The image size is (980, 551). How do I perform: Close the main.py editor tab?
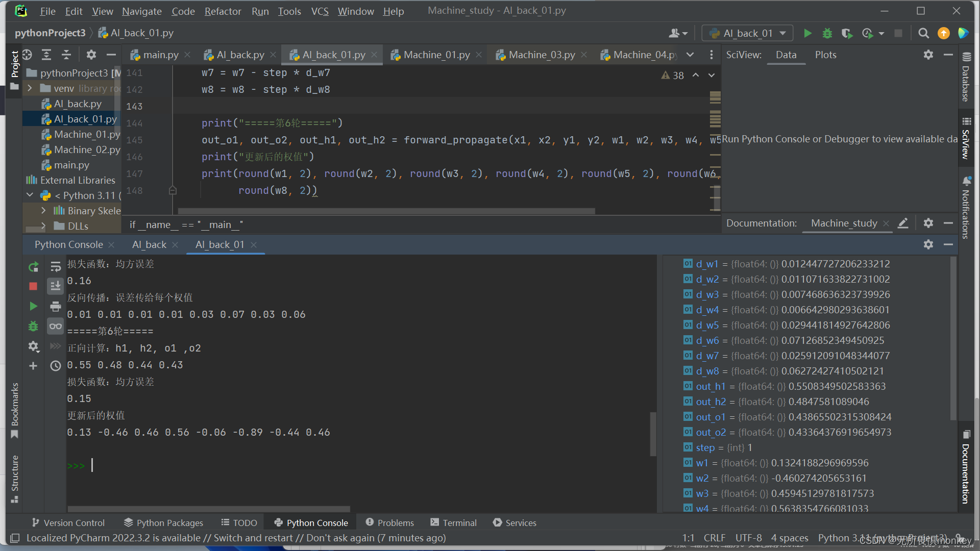coord(187,55)
